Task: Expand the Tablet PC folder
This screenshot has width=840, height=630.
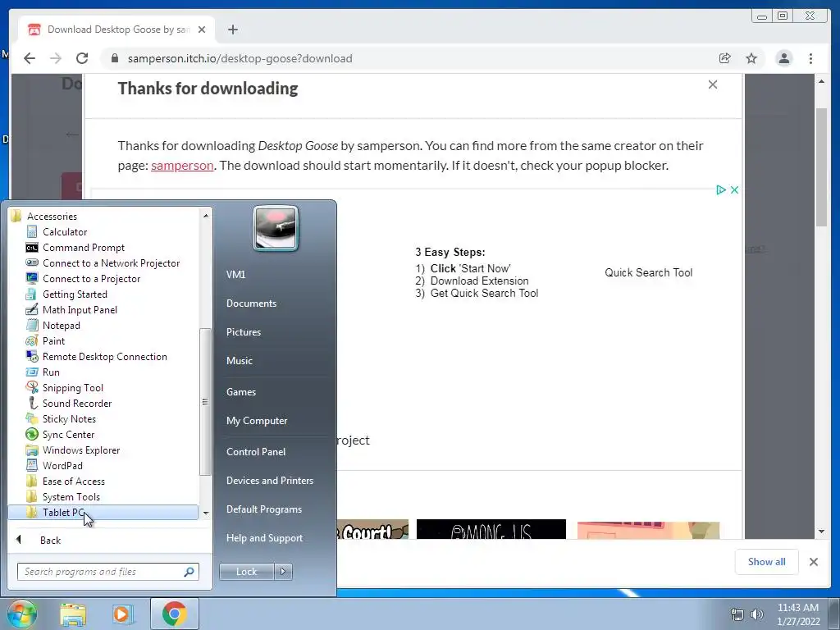Action: coord(103,512)
